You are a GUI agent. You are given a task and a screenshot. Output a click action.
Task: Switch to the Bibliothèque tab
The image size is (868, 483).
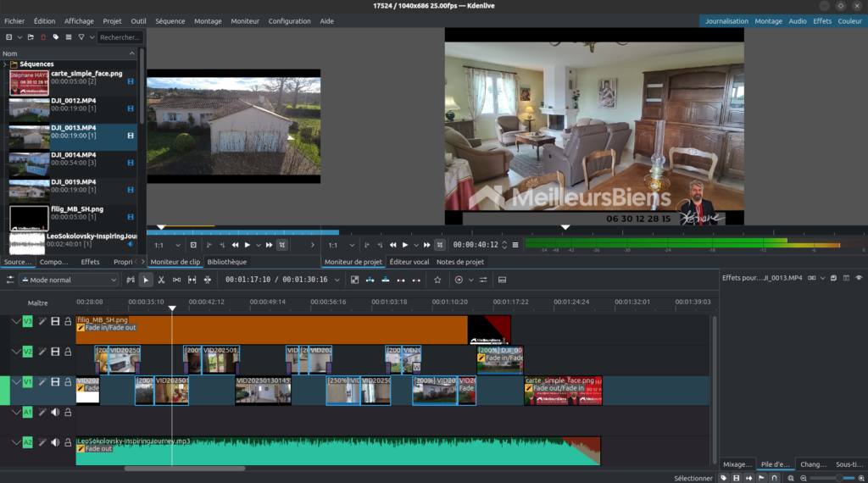click(227, 262)
